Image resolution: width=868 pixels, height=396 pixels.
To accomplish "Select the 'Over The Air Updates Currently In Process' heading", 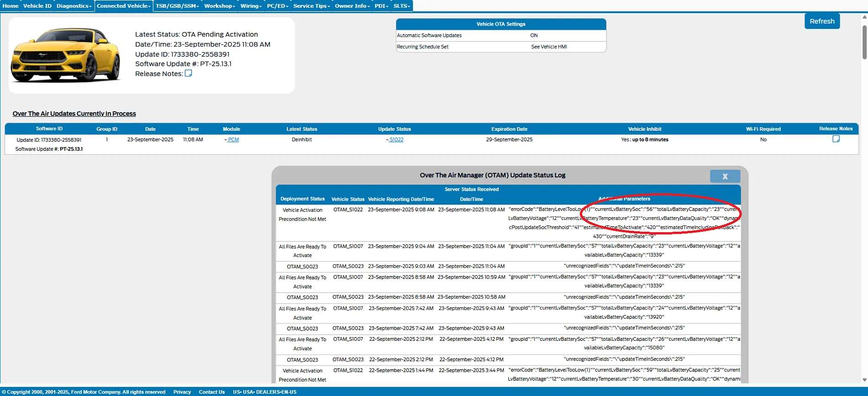I will [x=74, y=113].
